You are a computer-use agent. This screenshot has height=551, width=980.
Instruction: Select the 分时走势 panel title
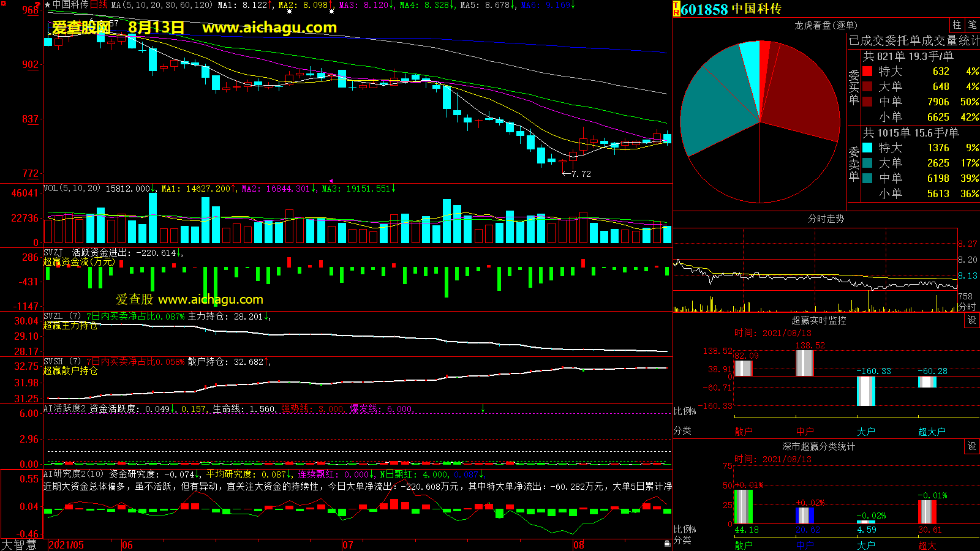click(x=826, y=219)
